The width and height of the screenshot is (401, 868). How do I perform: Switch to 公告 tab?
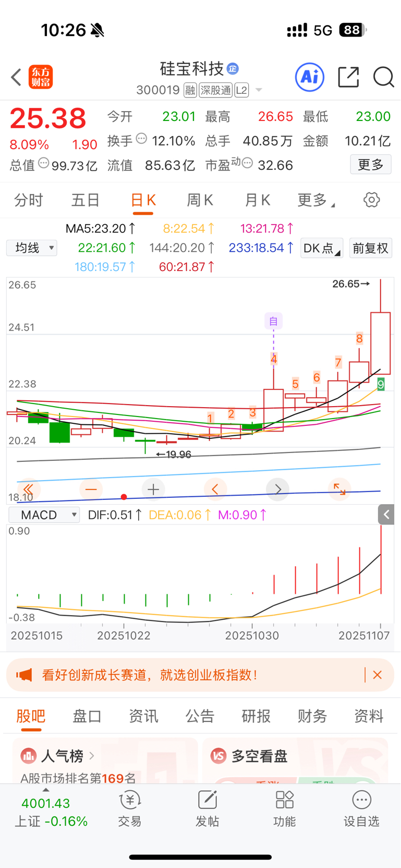[200, 716]
